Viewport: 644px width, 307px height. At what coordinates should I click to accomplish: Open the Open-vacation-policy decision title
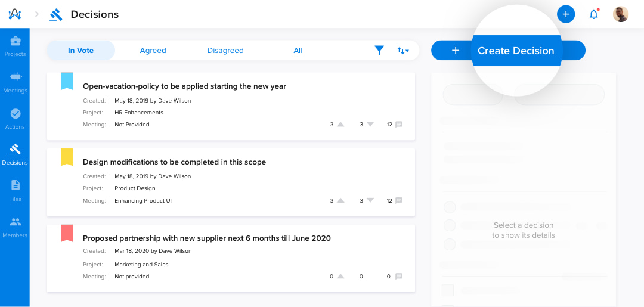184,86
